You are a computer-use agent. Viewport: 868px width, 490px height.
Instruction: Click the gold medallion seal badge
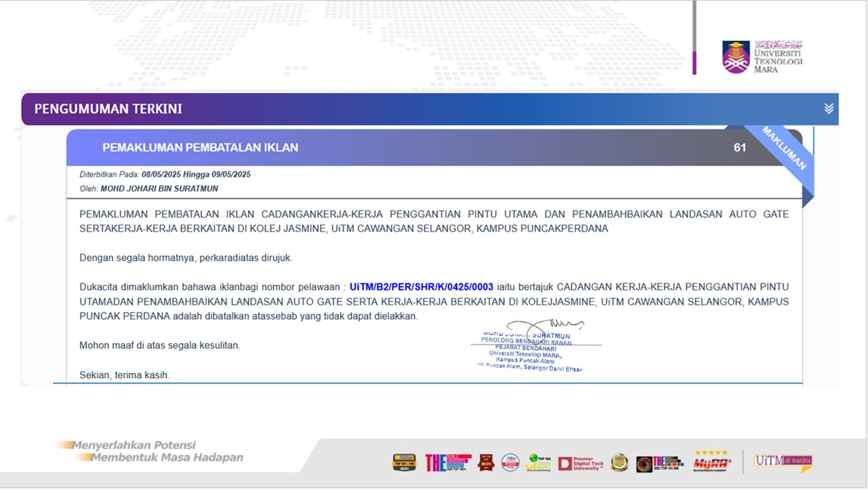(619, 463)
